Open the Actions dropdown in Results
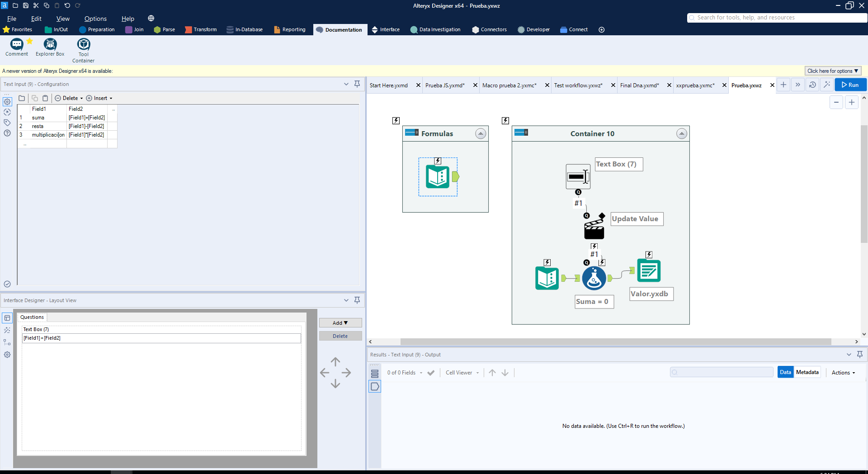The width and height of the screenshot is (868, 474). 843,373
